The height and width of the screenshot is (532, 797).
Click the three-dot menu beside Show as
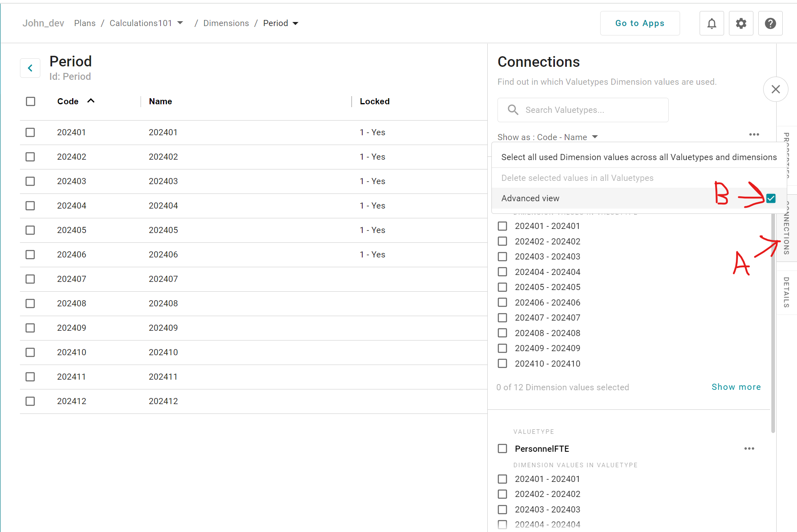pyautogui.click(x=754, y=134)
